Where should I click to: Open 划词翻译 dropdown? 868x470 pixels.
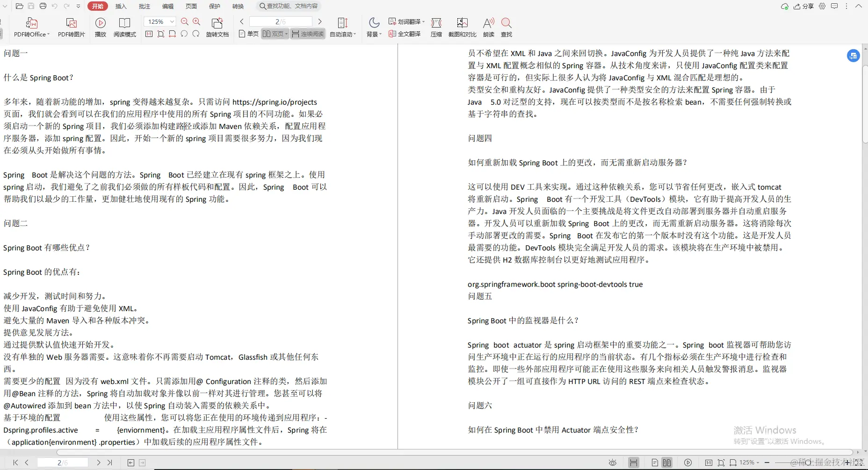[x=406, y=21]
